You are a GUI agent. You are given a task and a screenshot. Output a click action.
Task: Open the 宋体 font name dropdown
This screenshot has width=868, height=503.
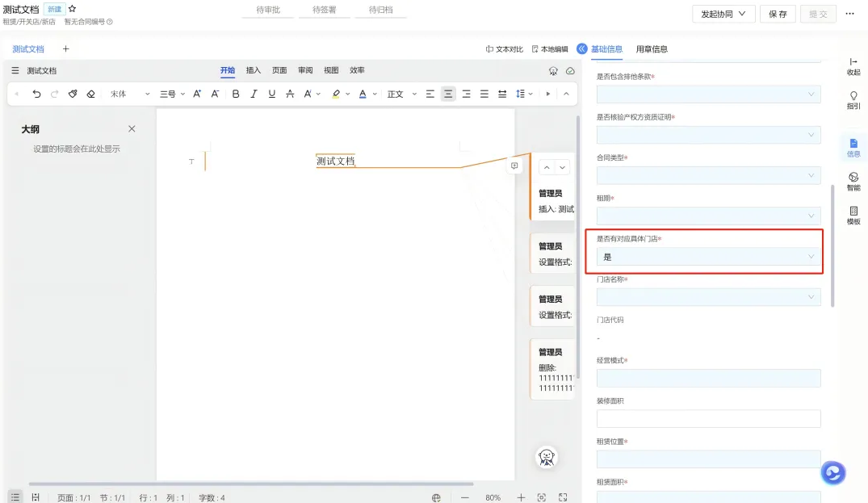tap(129, 94)
